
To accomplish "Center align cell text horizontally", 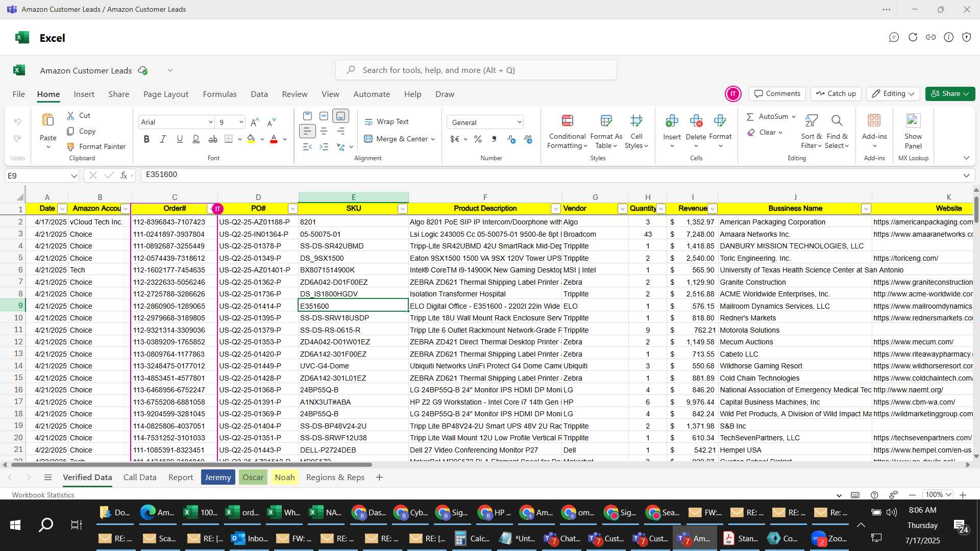I will [324, 131].
